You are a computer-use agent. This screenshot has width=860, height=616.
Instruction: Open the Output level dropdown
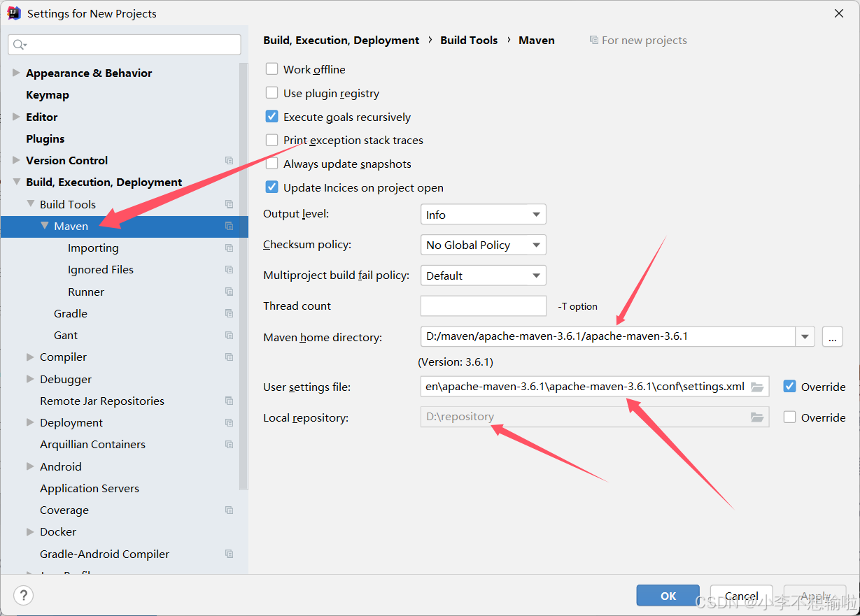point(483,215)
